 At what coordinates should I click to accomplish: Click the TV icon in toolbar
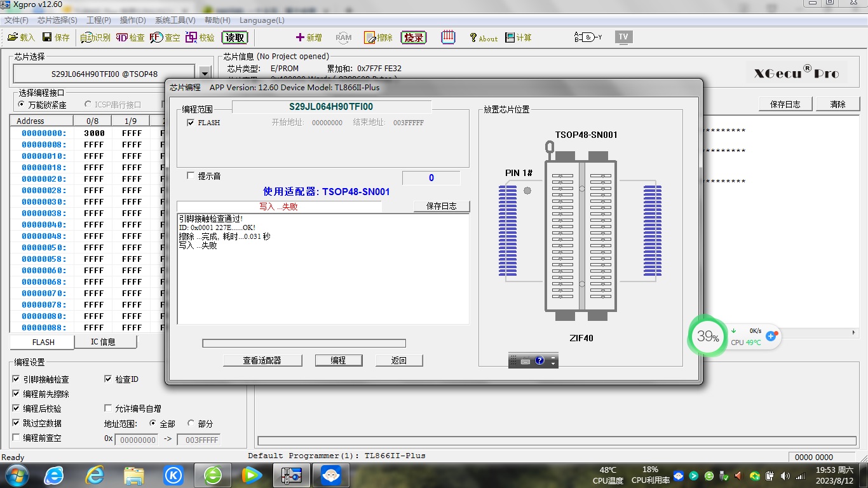click(623, 37)
